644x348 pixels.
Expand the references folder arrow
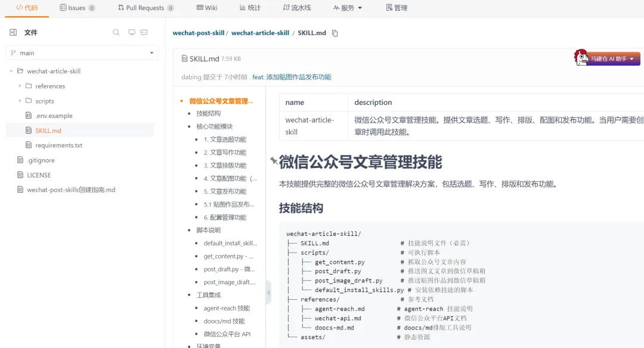tap(20, 86)
